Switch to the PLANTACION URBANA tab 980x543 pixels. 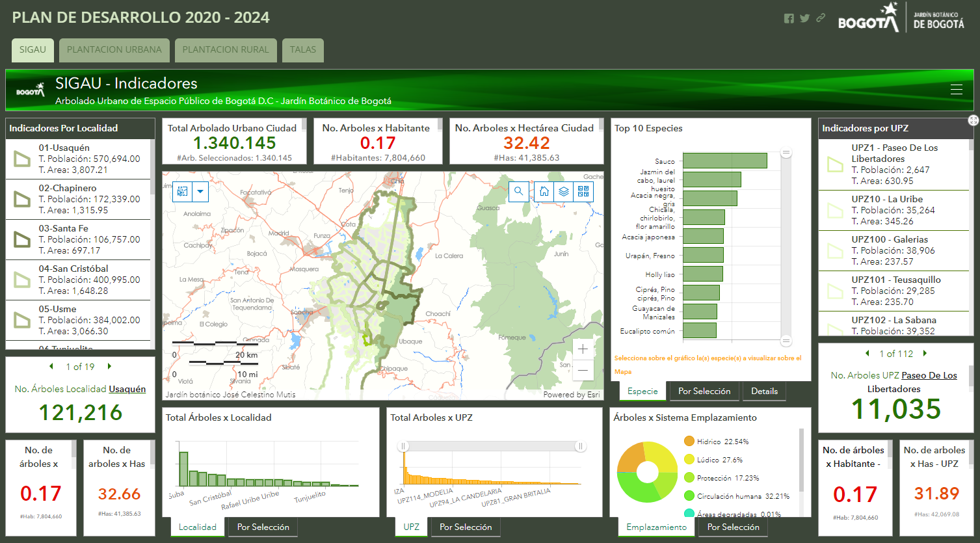114,50
